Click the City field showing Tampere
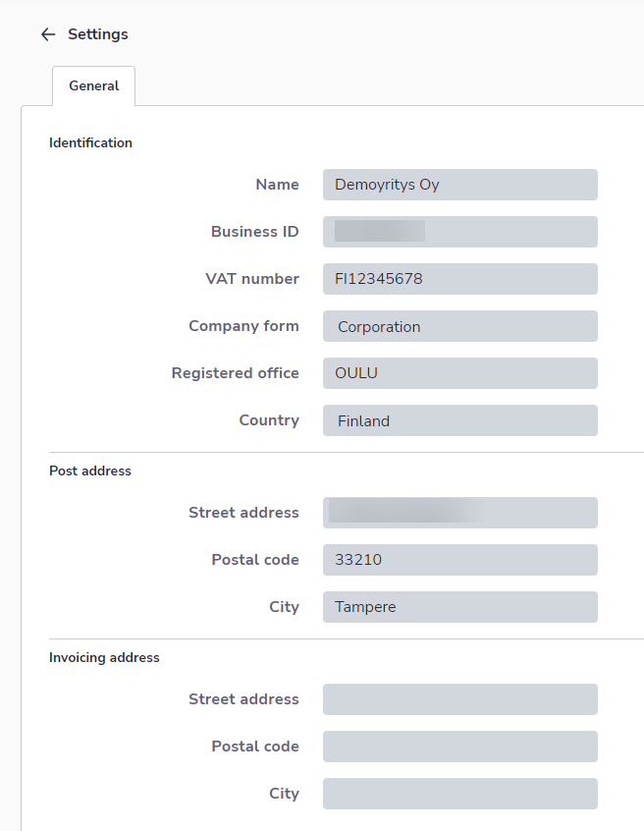This screenshot has width=644, height=831. click(459, 607)
